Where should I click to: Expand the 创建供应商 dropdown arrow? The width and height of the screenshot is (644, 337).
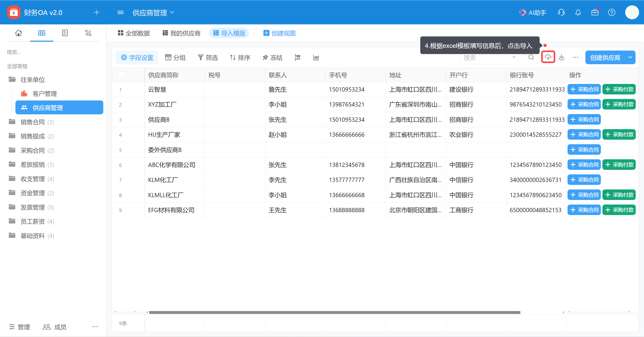click(630, 57)
